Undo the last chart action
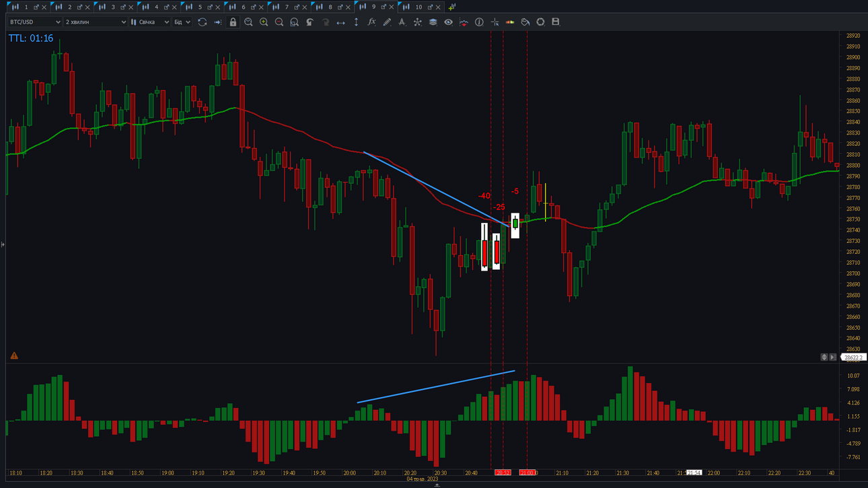 tap(310, 22)
